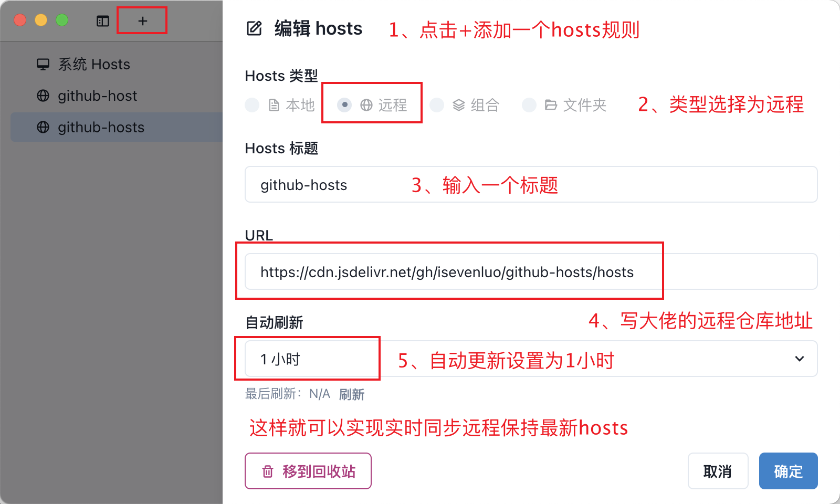Image resolution: width=840 pixels, height=504 pixels.
Task: Select 系统 Hosts in the sidebar
Action: coord(94,64)
